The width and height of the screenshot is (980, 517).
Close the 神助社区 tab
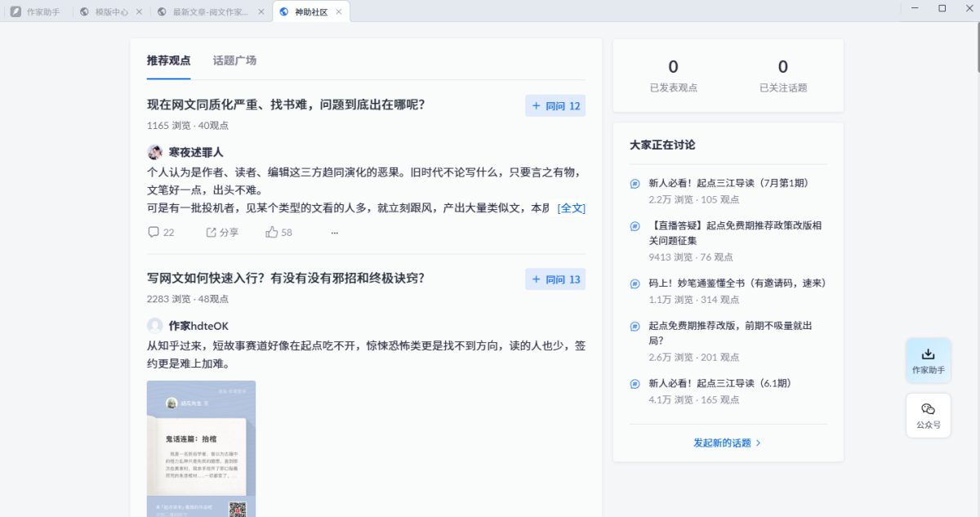pyautogui.click(x=339, y=11)
